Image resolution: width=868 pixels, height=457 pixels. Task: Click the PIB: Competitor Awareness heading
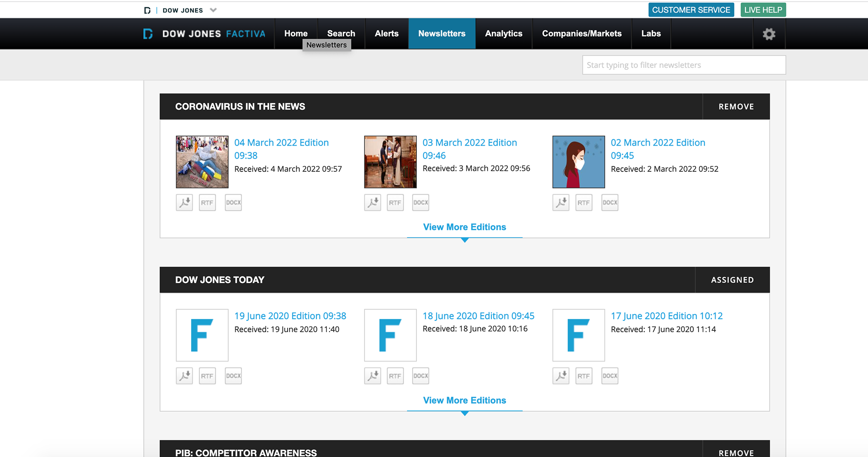point(246,452)
